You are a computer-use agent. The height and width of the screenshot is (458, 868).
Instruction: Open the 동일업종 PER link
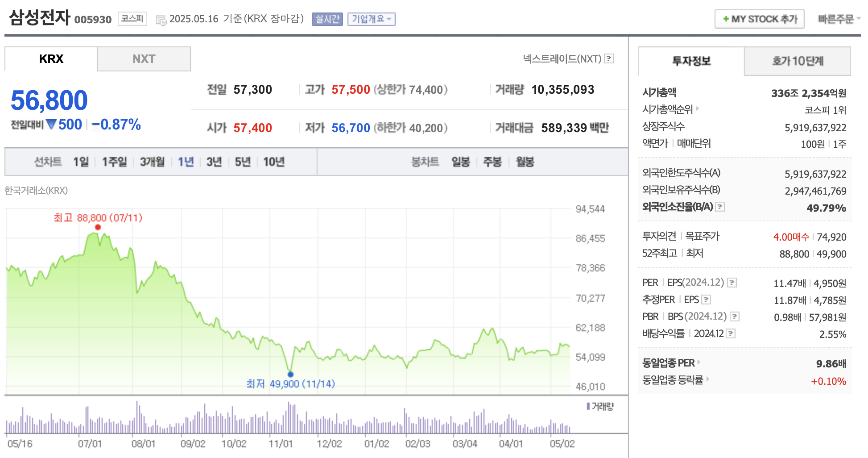(x=668, y=362)
